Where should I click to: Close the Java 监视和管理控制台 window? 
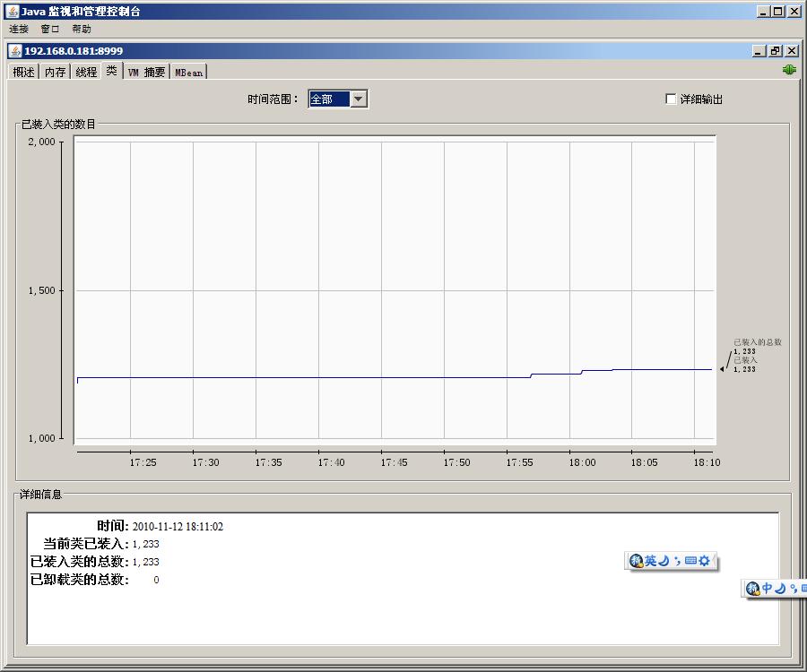click(x=794, y=12)
